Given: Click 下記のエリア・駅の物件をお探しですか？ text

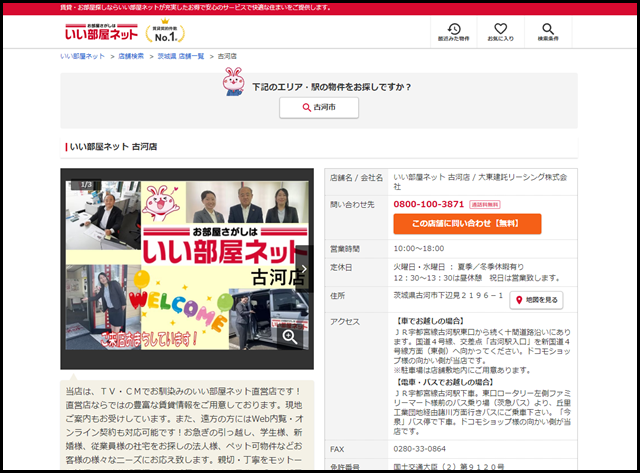Looking at the screenshot, I should click(x=332, y=87).
